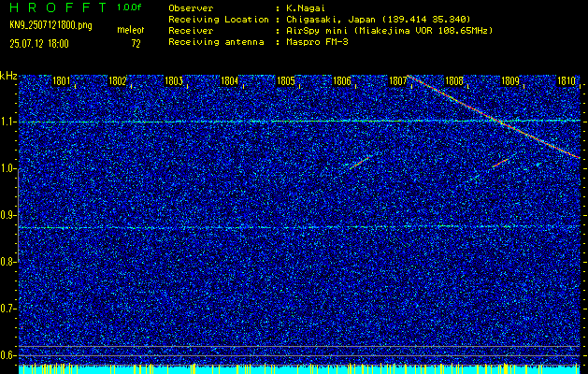This screenshot has width=588, height=374.
Task: Click the horizontal carrier line at 1.1 kHz
Action: [299, 122]
